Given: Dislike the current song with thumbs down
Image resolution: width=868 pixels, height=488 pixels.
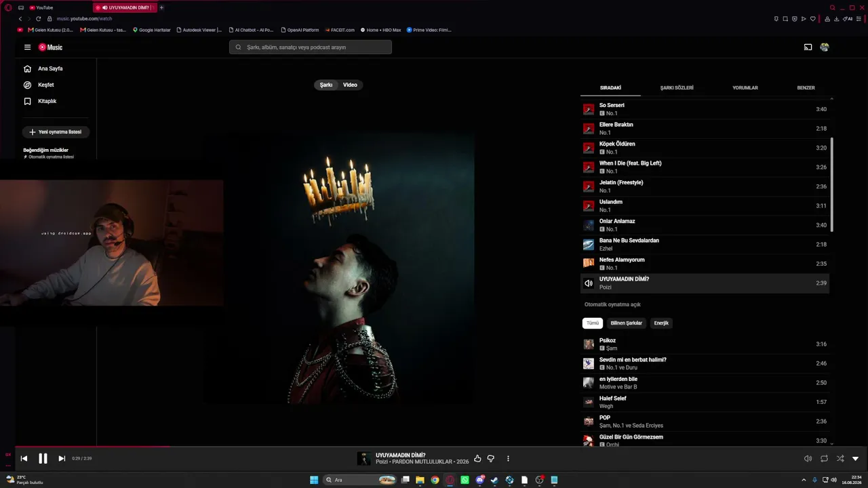Looking at the screenshot, I should click(491, 459).
